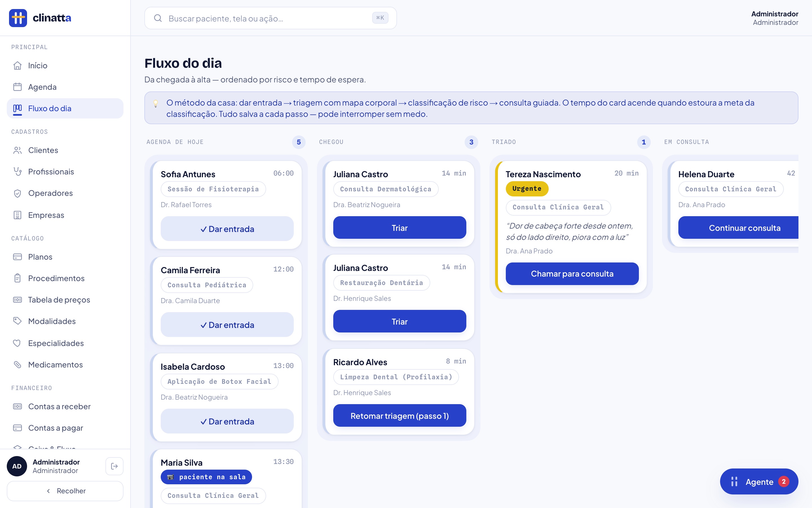Click the Sessão de Fisioterapia tag
This screenshot has height=508, width=812.
point(213,189)
